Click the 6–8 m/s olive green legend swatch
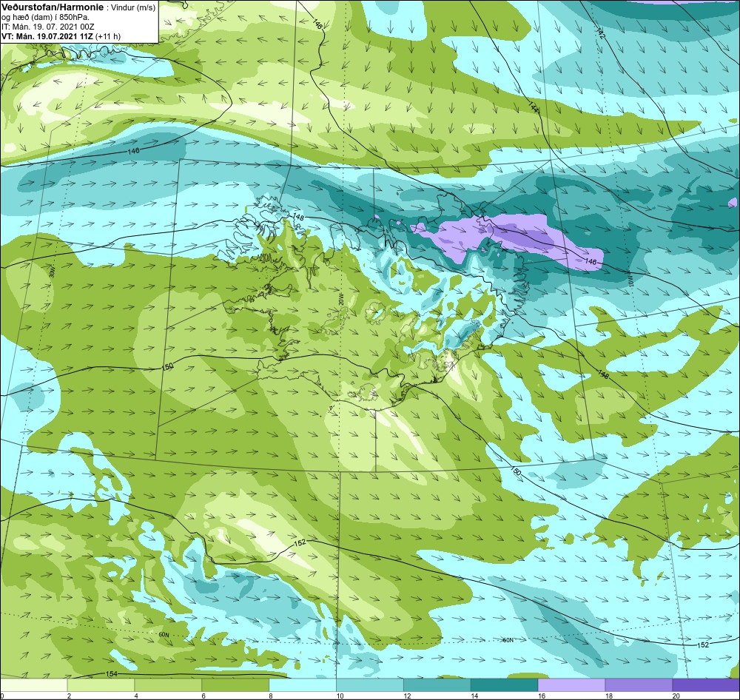 [x=235, y=684]
